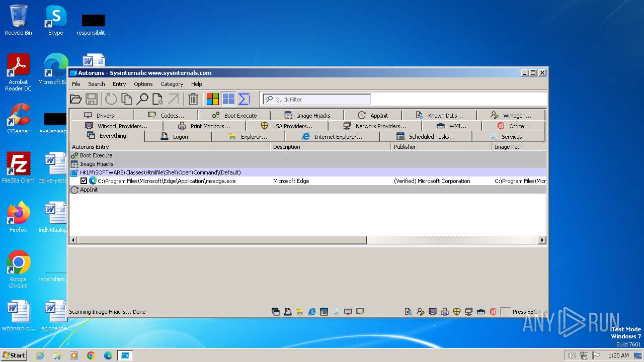Uncheck the msedge.exe autorun entry checkbox
The height and width of the screenshot is (362, 644).
84,181
